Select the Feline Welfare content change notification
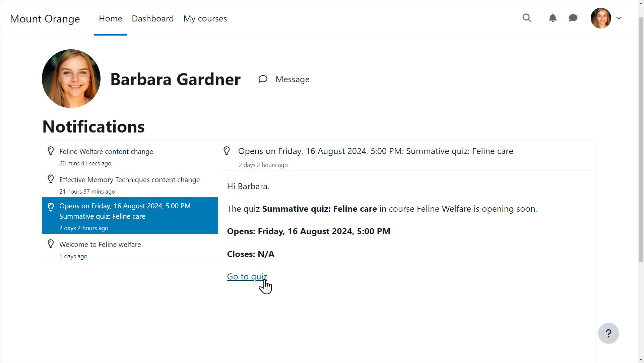Screen dimensions: 644x363 click(x=106, y=152)
